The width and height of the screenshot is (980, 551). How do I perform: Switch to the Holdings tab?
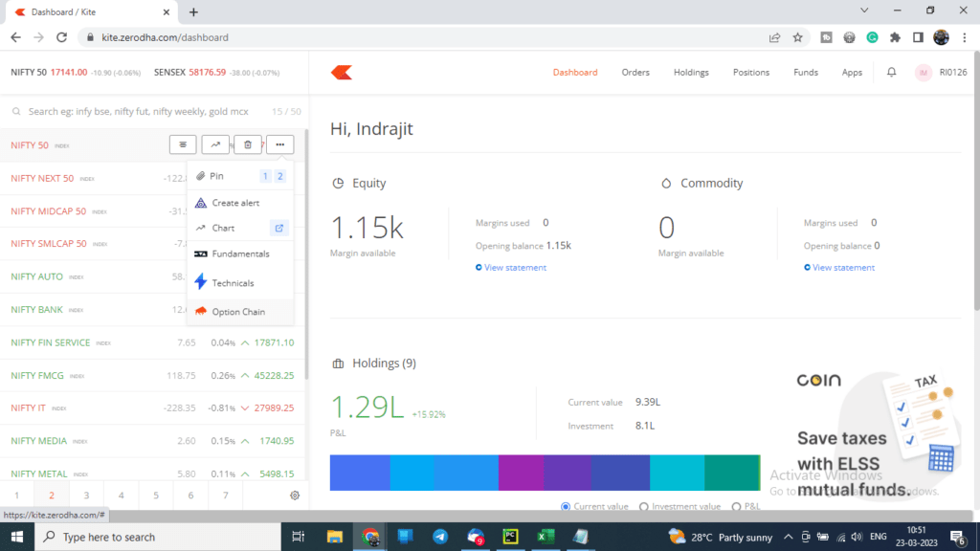[x=691, y=73]
